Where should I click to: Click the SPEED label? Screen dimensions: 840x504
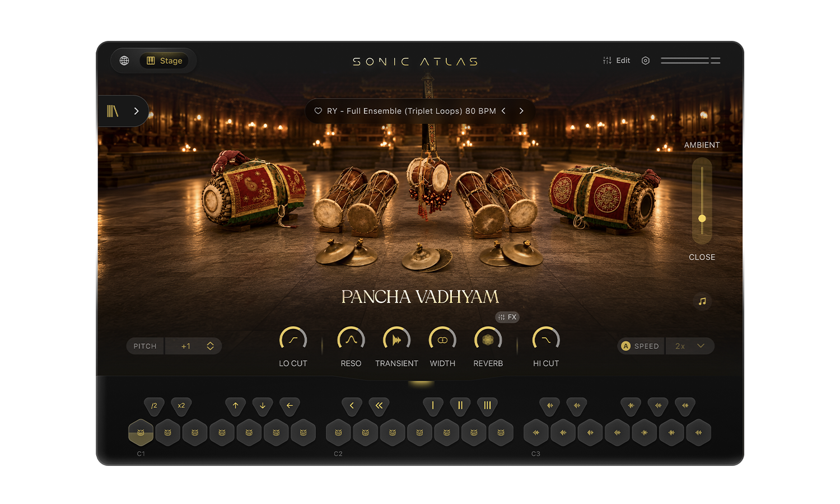(647, 346)
